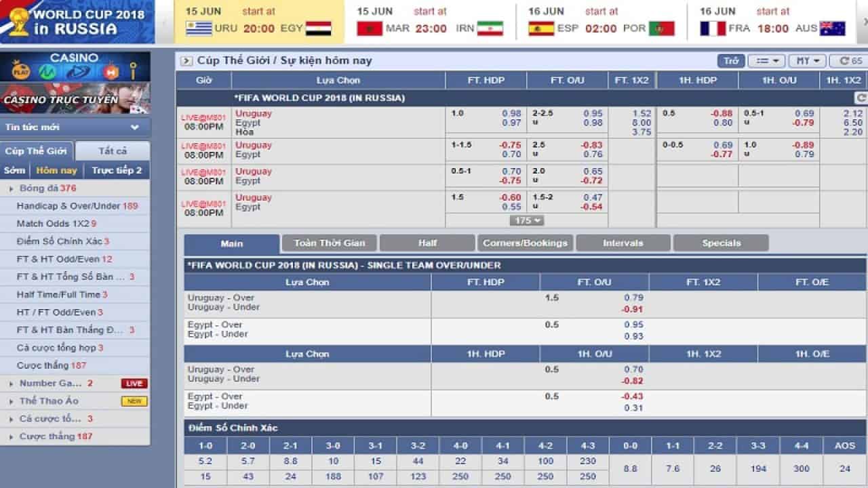The width and height of the screenshot is (868, 488).
Task: Select the Australia flag beside AUS
Action: point(832,28)
